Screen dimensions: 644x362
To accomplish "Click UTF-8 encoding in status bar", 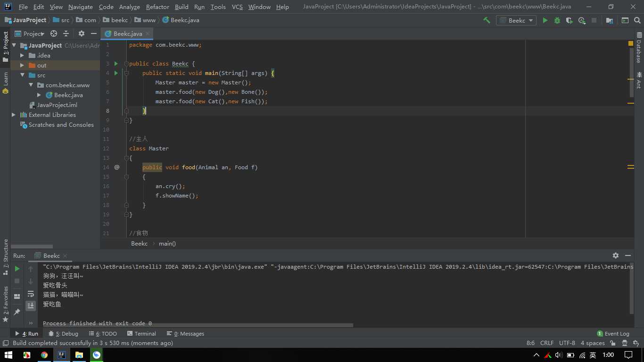I will pos(567,343).
